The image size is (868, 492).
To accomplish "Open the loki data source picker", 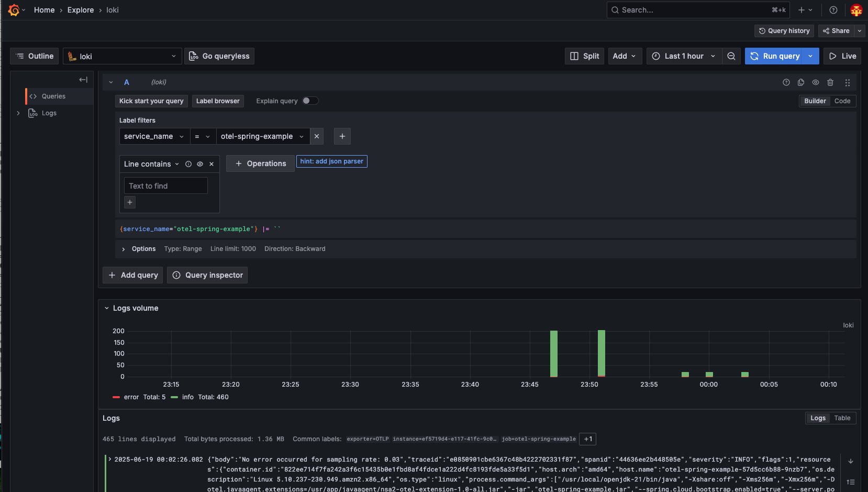I will click(123, 56).
